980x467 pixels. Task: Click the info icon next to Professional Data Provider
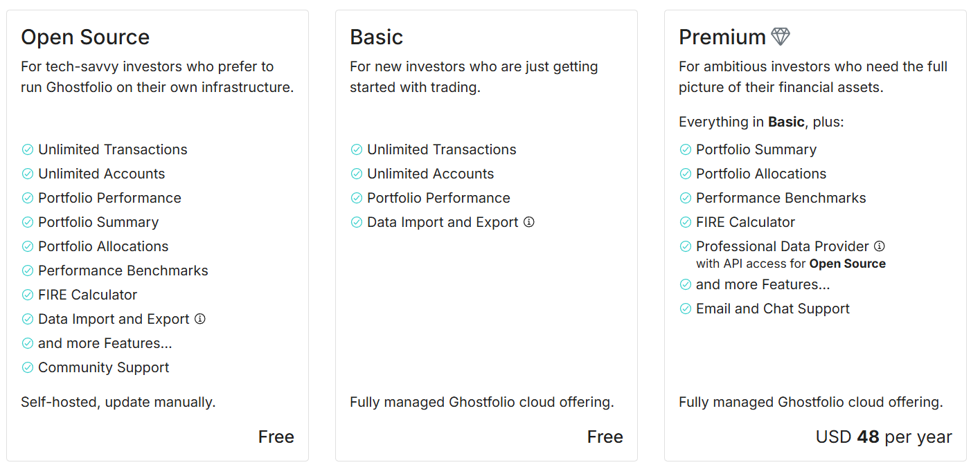(880, 246)
